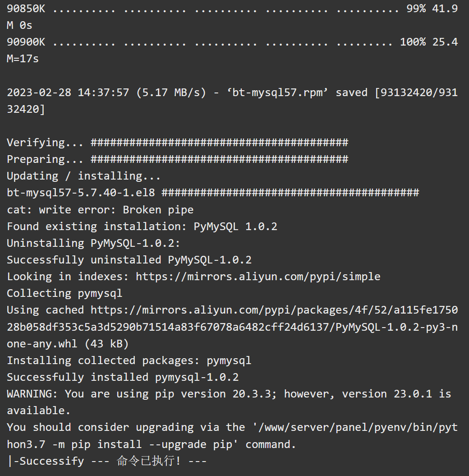Click the 'Successify 命令已执行' final status line
The height and width of the screenshot is (476, 469).
[x=106, y=461]
